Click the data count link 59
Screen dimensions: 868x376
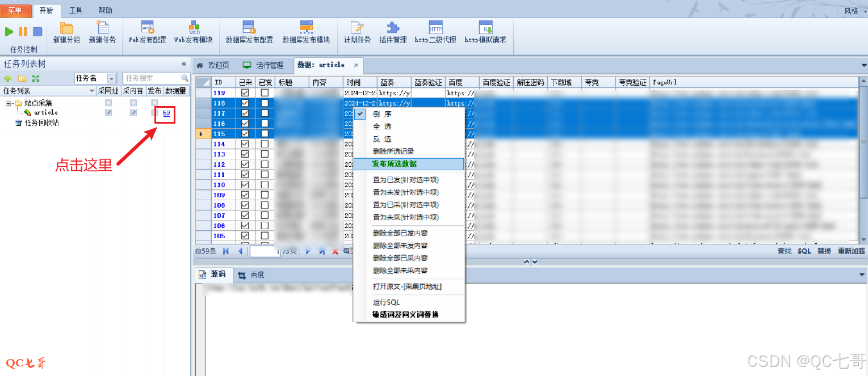[166, 113]
